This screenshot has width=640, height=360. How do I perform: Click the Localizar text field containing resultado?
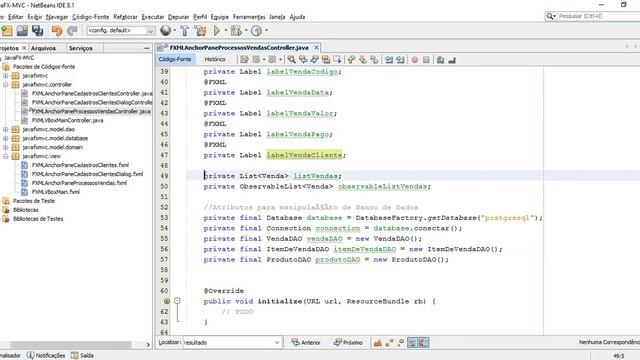pos(229,342)
